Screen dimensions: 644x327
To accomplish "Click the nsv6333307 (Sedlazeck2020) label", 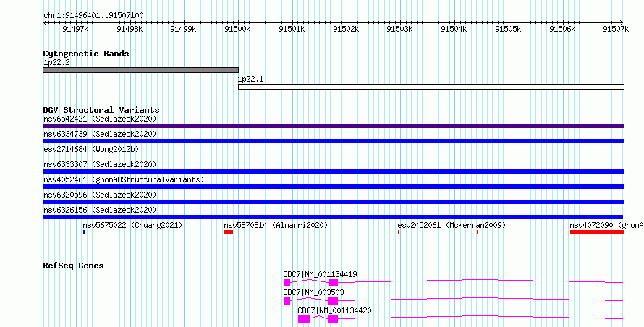I will (x=100, y=164).
